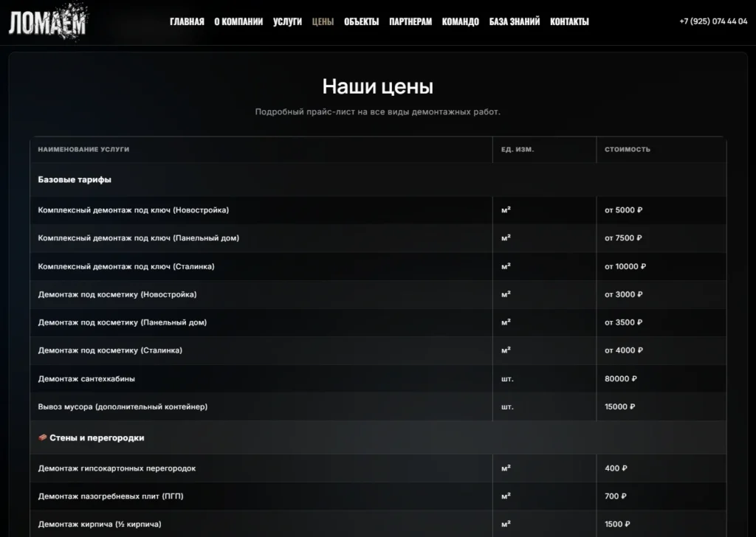Click the СТОИМОСТЬ column header
This screenshot has width=756, height=537.
tap(628, 149)
